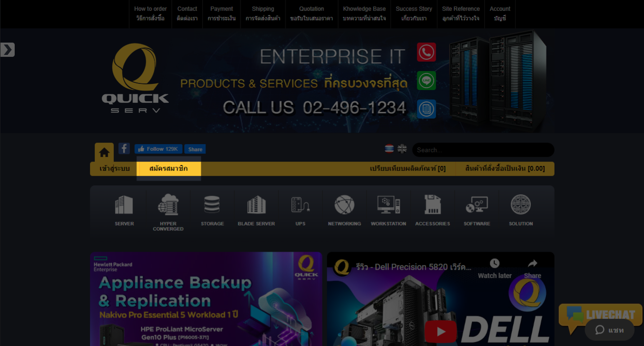
Task: Open the video channel Q logo
Action: point(341,267)
